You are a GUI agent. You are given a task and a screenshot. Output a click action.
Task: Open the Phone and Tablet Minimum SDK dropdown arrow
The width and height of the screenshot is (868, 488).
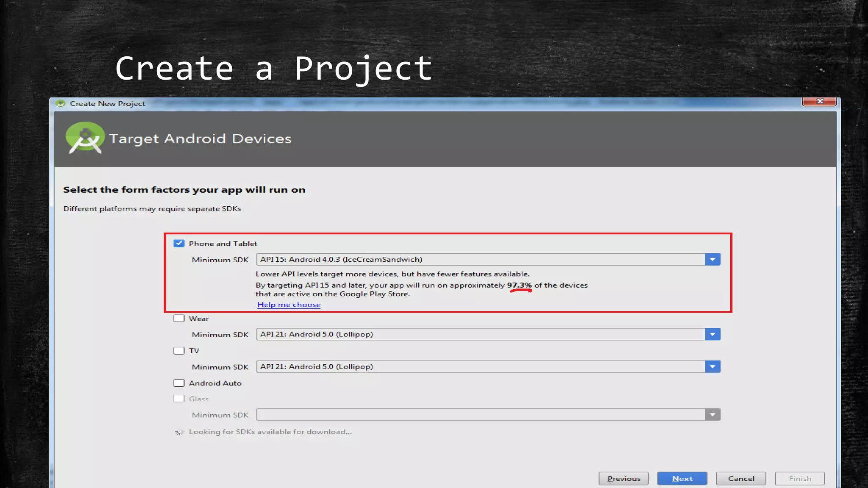(x=712, y=259)
